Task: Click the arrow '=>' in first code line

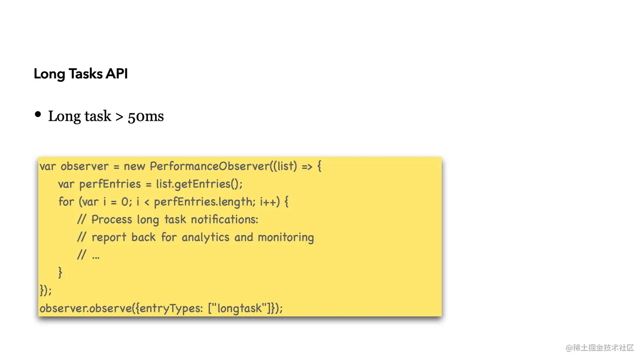Action: point(307,166)
